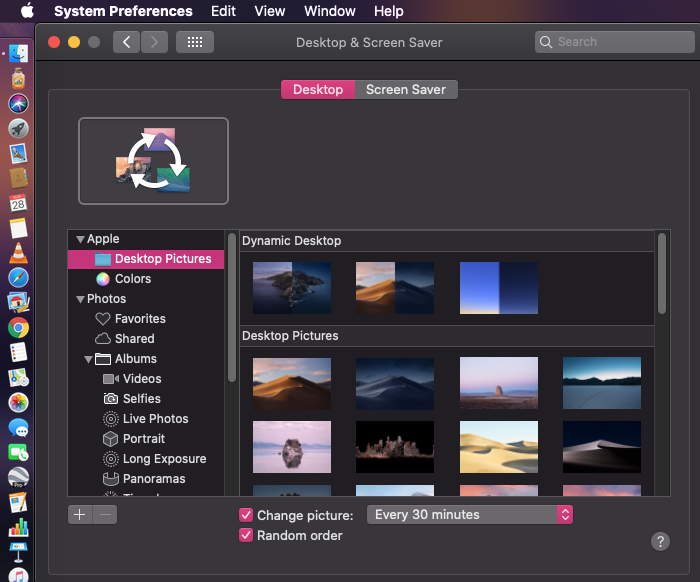Show all preferences grid button
The image size is (700, 582).
[x=195, y=42]
